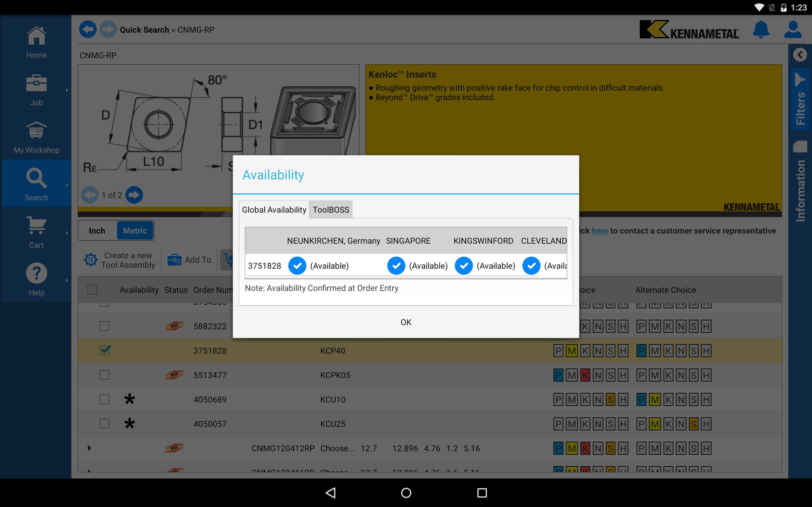The height and width of the screenshot is (507, 812).
Task: Expand the Filters side panel
Action: pyautogui.click(x=800, y=99)
